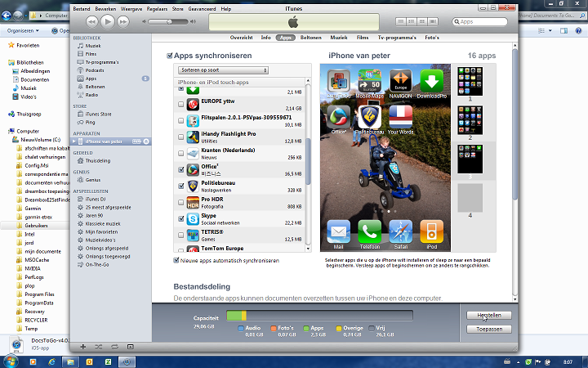The height and width of the screenshot is (368, 588).
Task: Uncheck the Office² app checkbox
Action: (x=180, y=170)
